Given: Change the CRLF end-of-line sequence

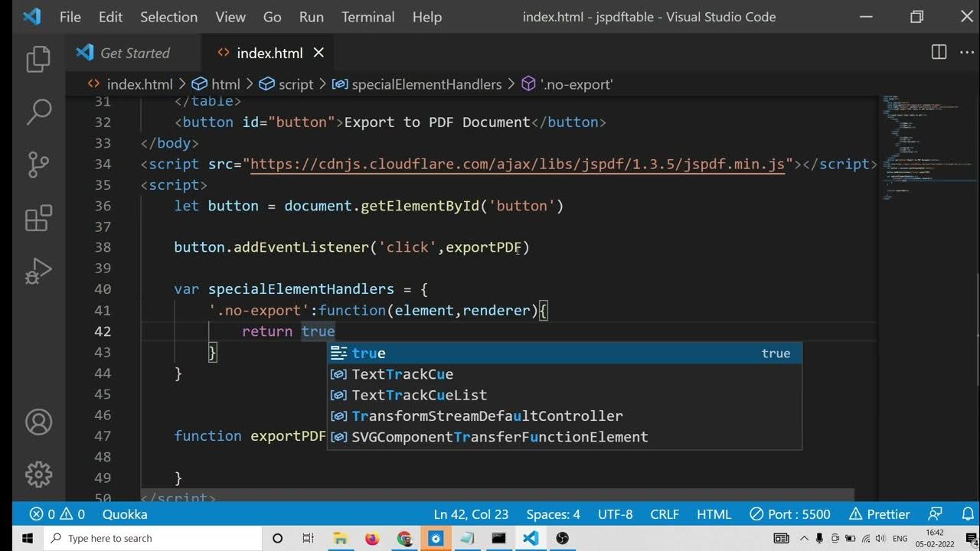Looking at the screenshot, I should click(x=664, y=514).
